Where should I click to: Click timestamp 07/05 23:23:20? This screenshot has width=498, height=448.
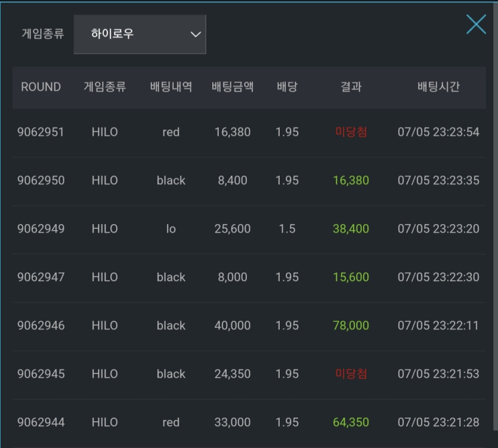(438, 229)
